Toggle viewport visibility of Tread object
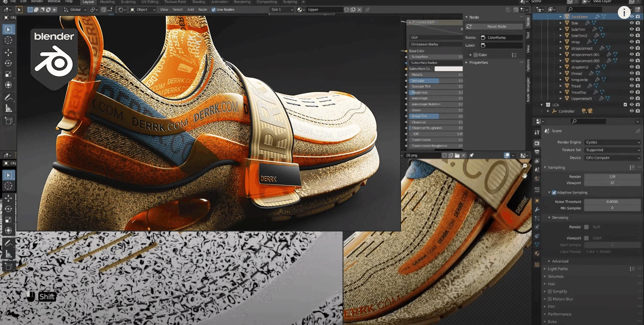The height and width of the screenshot is (325, 644). tap(632, 86)
